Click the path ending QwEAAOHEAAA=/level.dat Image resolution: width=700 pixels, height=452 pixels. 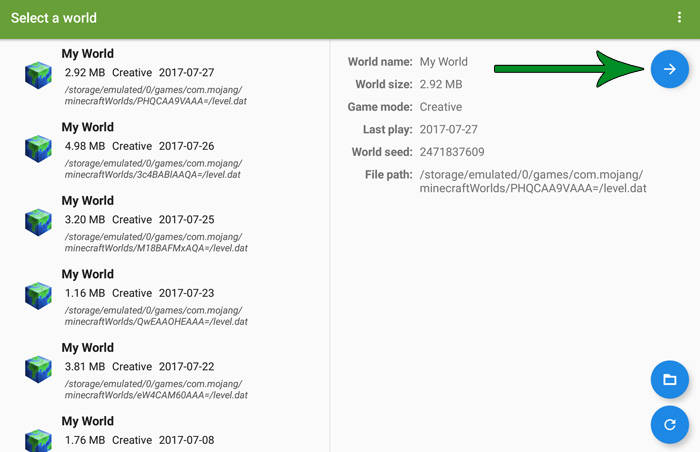[156, 316]
